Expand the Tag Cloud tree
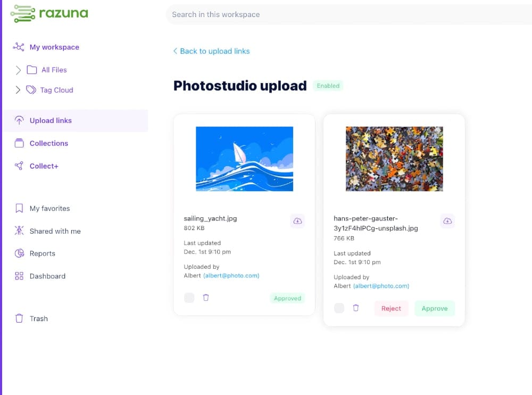The width and height of the screenshot is (532, 395). click(18, 89)
